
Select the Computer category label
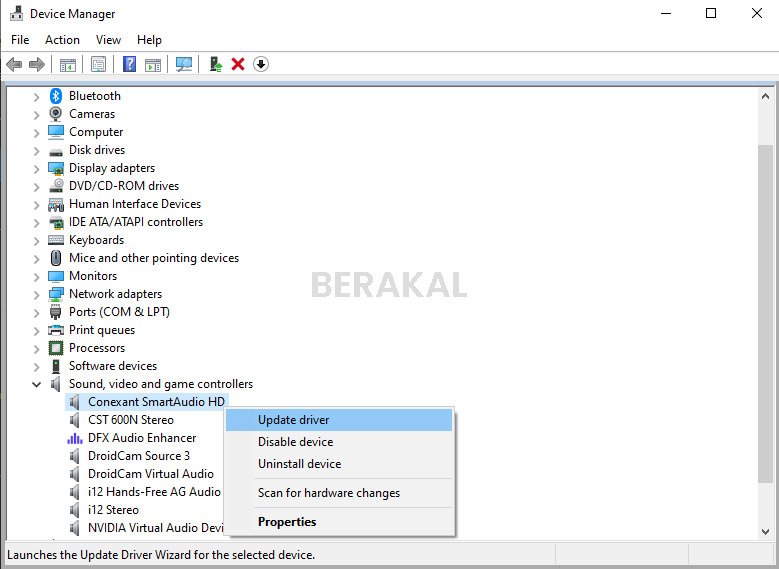[96, 132]
